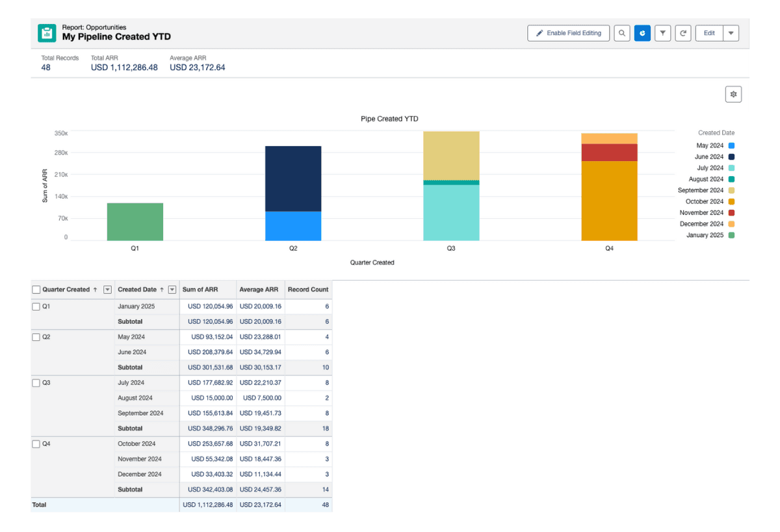Open USD 155,613.84 in the September 2024 row
The height and width of the screenshot is (532, 780).
pyautogui.click(x=211, y=413)
